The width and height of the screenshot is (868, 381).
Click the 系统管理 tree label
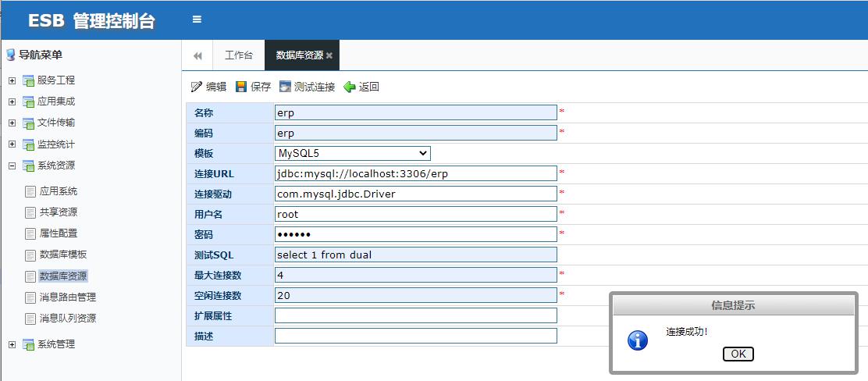56,345
